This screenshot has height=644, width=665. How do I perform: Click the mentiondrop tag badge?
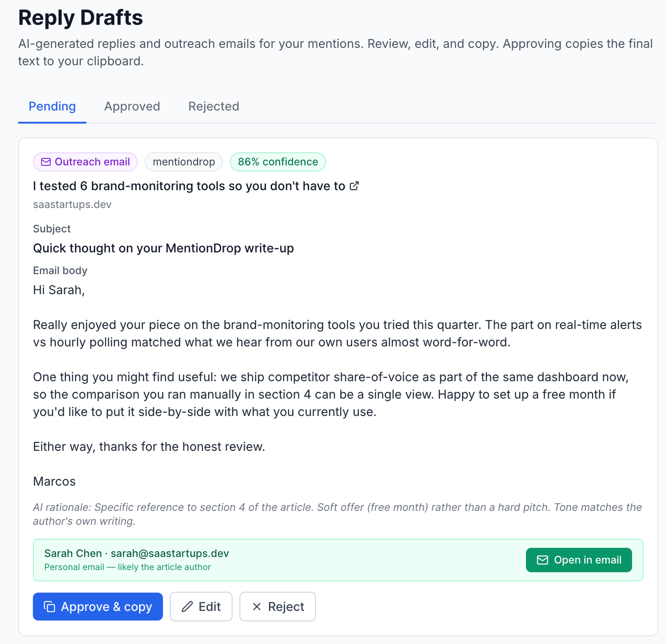pyautogui.click(x=184, y=162)
